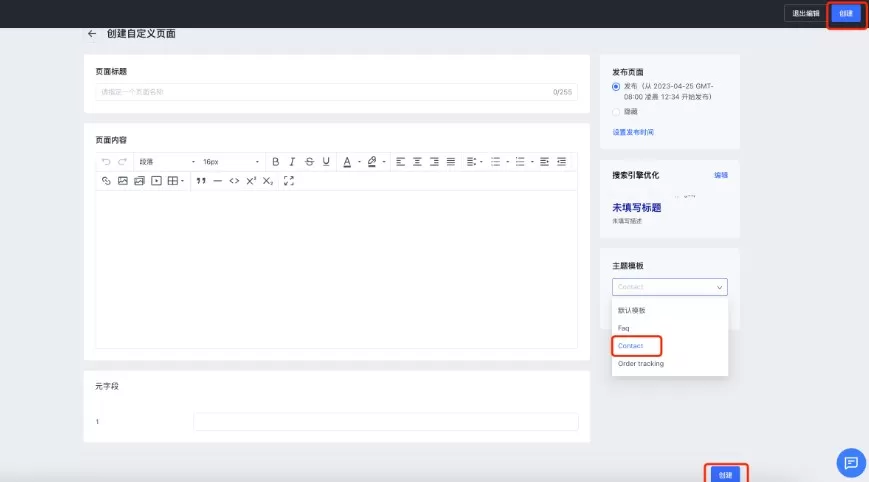Select the 发布 radio button
This screenshot has height=482, width=869.
tap(616, 87)
